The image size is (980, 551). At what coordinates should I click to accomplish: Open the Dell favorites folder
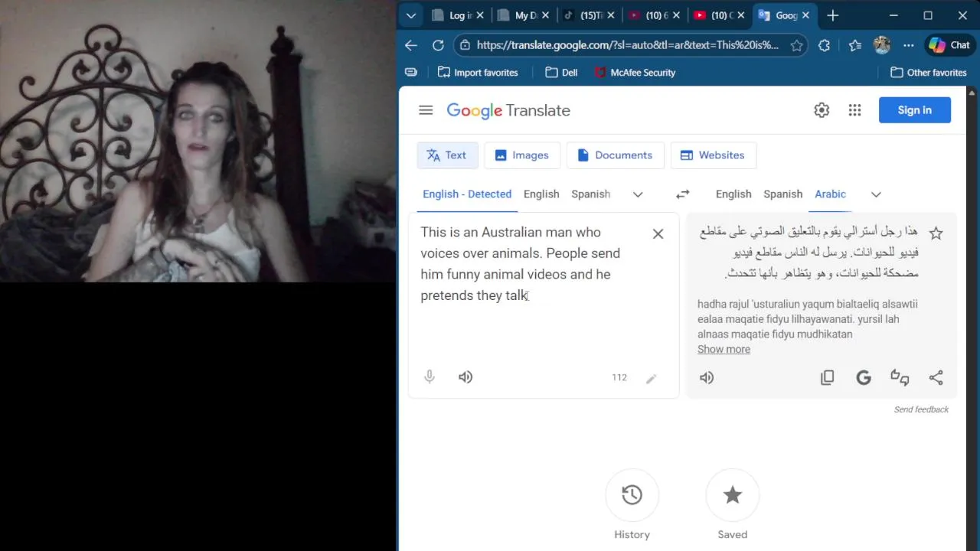(561, 73)
